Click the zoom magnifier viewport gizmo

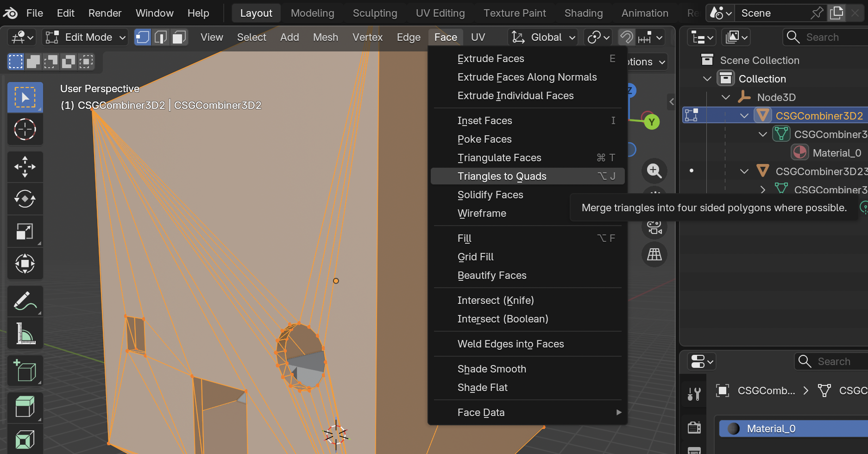click(x=654, y=171)
